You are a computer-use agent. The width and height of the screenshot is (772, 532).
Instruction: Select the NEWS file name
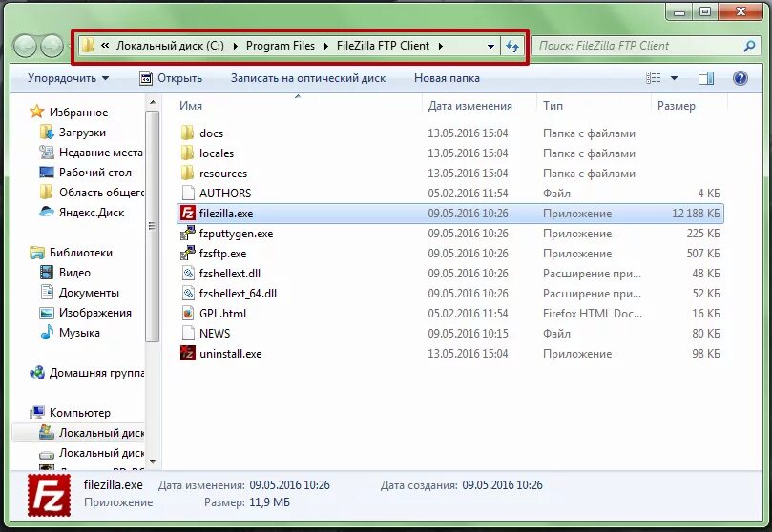215,334
